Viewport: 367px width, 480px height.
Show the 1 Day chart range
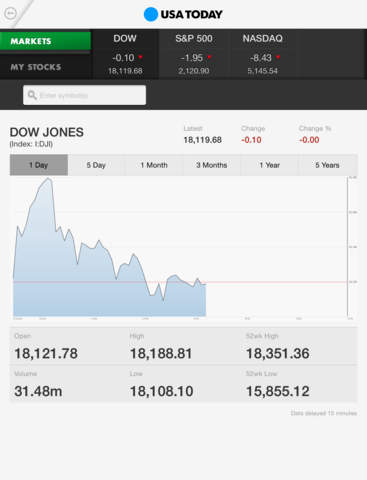point(39,165)
